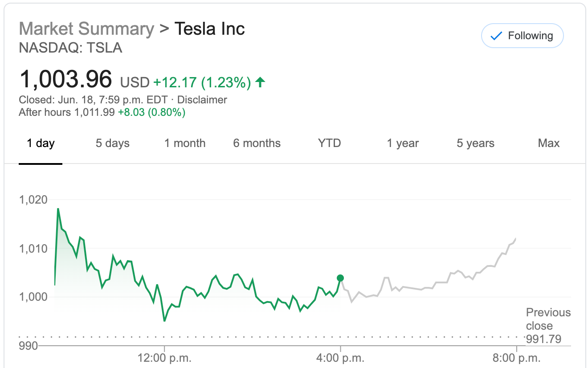The image size is (588, 368).
Task: Click the Previous close 991.79 label
Action: (548, 326)
